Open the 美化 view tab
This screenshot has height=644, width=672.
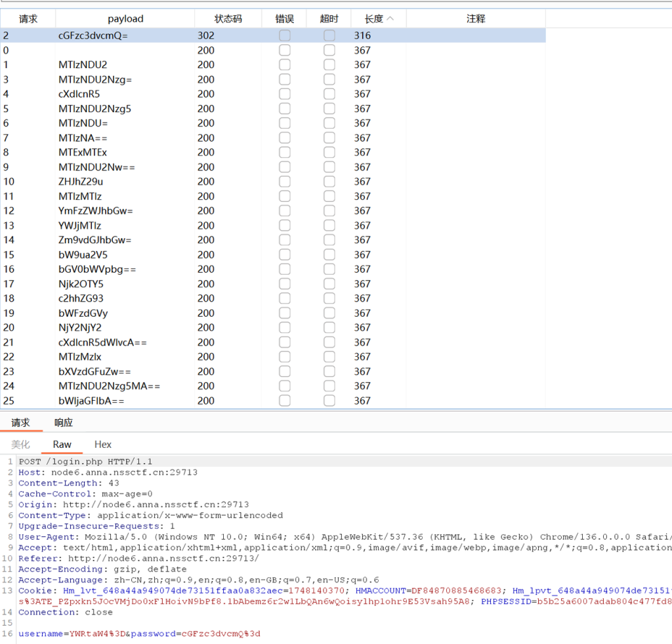20,445
